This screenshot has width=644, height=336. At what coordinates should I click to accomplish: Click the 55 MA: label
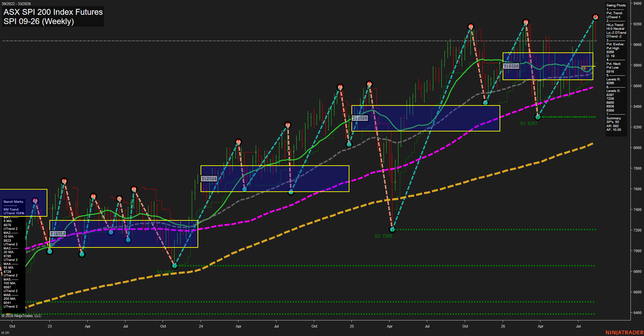click(9, 268)
